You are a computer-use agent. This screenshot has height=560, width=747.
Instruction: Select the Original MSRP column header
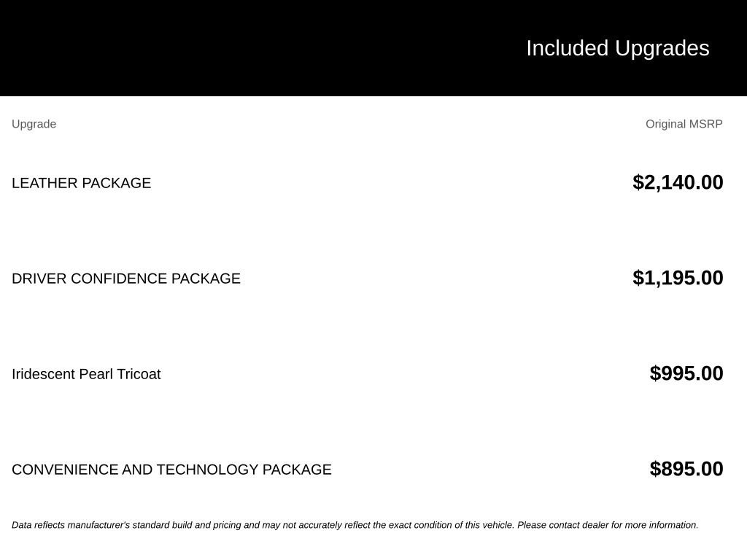(x=684, y=124)
